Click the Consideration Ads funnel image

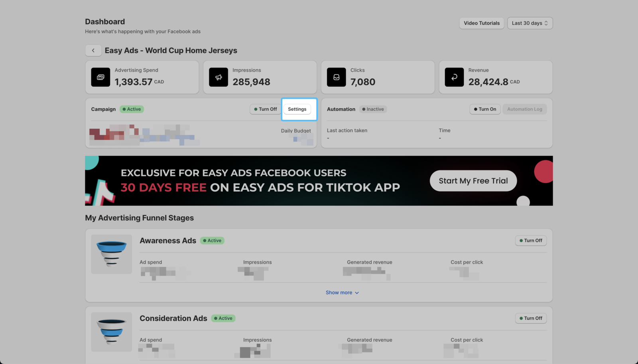click(112, 332)
